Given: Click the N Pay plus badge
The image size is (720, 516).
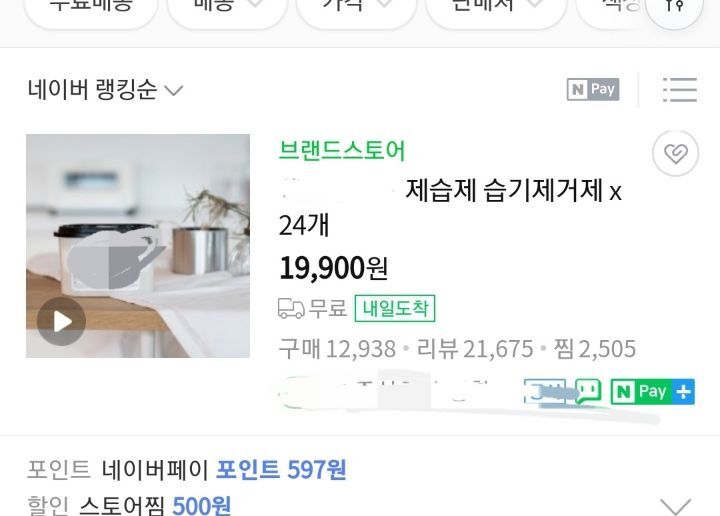Looking at the screenshot, I should pyautogui.click(x=652, y=392).
